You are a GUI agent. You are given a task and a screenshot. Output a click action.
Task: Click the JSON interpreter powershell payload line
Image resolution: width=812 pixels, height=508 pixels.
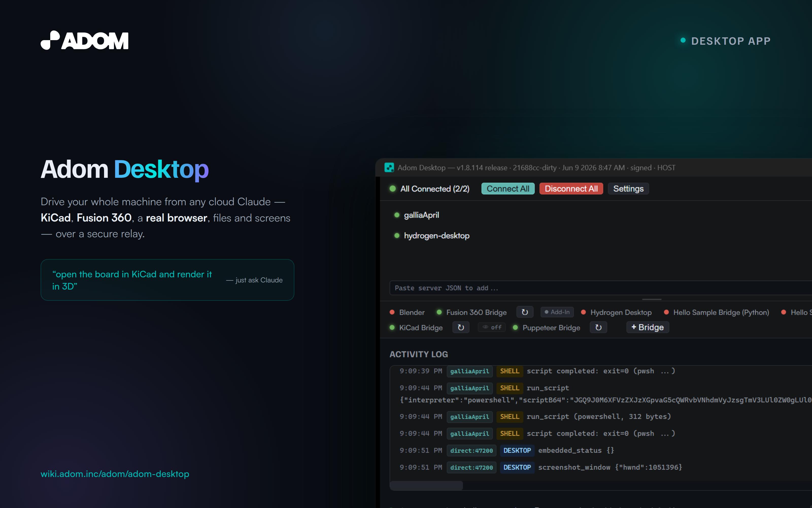pyautogui.click(x=606, y=400)
